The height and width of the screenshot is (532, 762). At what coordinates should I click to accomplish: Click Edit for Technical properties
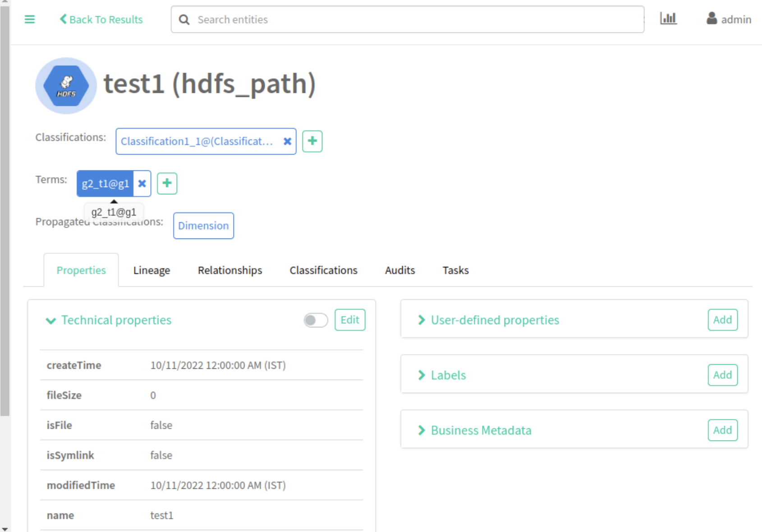pos(349,320)
